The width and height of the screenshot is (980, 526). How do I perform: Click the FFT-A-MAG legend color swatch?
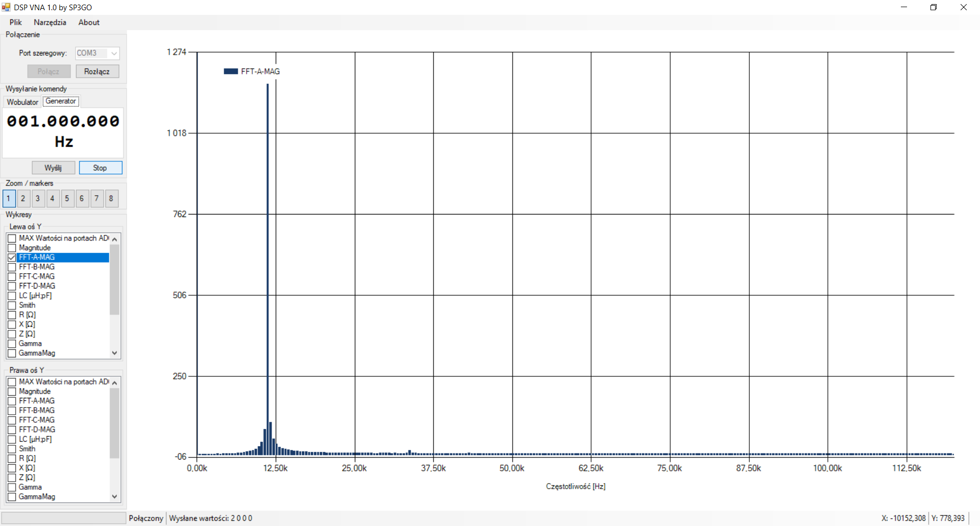[x=231, y=71]
